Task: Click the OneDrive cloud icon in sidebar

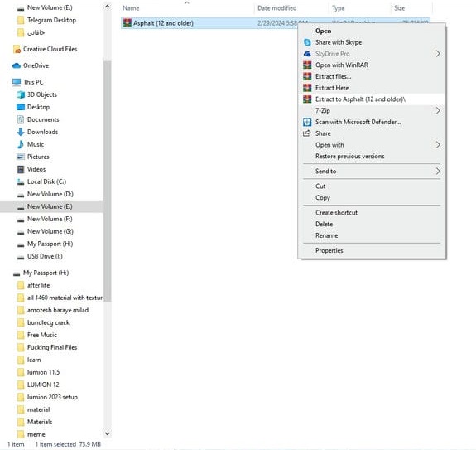Action: 17,65
